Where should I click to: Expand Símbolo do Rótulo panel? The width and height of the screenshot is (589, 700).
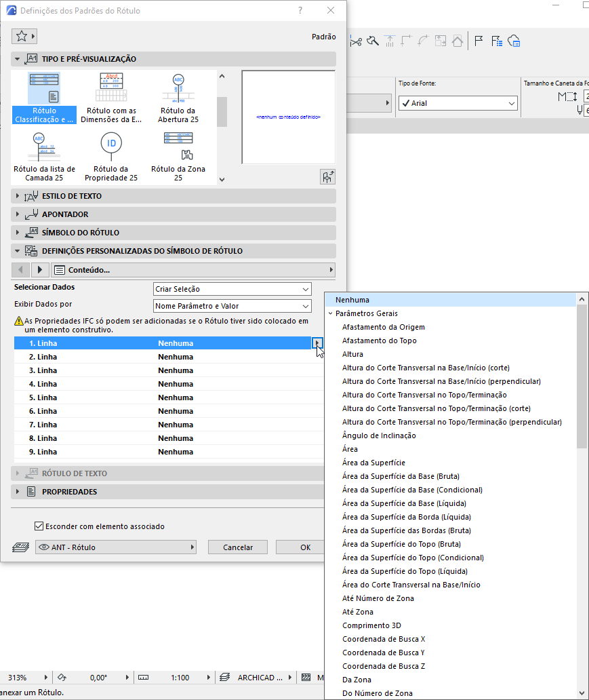point(18,233)
